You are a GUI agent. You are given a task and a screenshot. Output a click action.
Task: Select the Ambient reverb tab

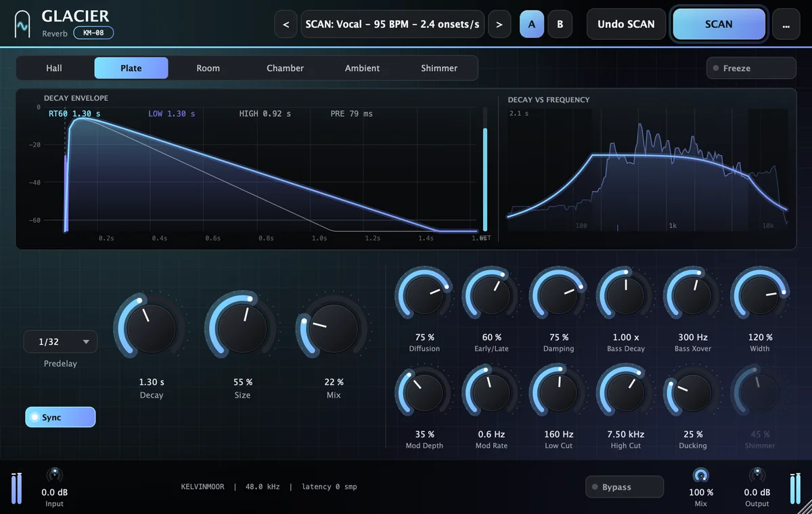click(x=363, y=68)
